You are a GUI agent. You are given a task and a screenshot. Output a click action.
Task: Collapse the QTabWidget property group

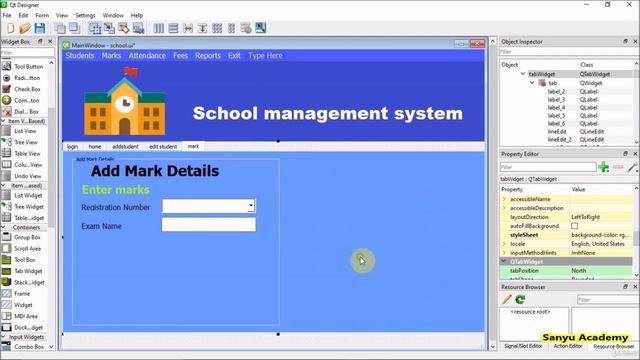[x=504, y=261]
